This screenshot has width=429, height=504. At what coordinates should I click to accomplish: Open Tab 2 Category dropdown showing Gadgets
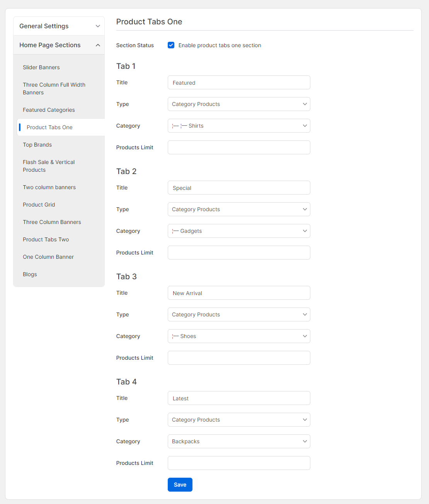238,231
